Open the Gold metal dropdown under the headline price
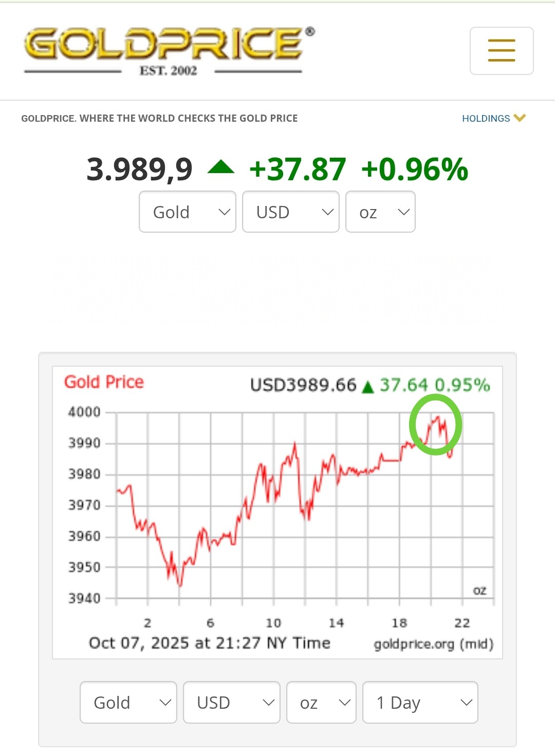 click(188, 212)
